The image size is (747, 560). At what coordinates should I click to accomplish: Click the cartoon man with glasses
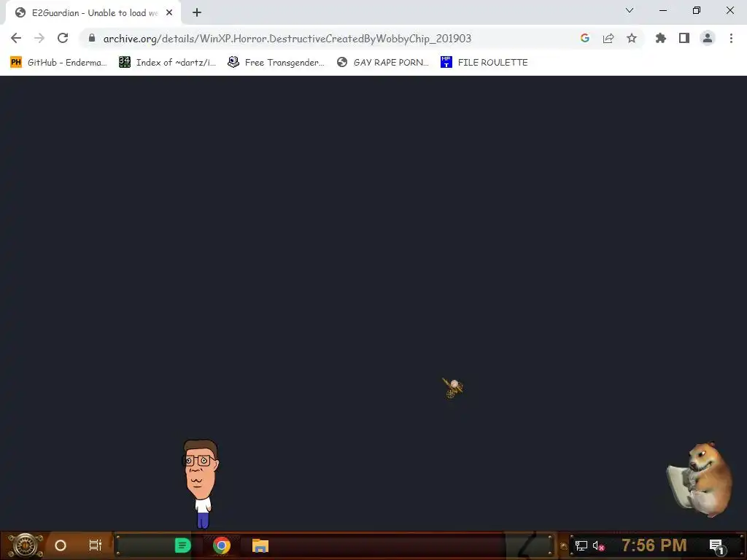[x=201, y=483]
